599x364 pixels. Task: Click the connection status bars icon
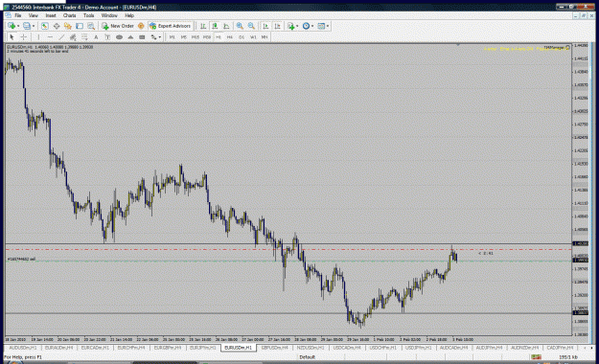click(536, 357)
